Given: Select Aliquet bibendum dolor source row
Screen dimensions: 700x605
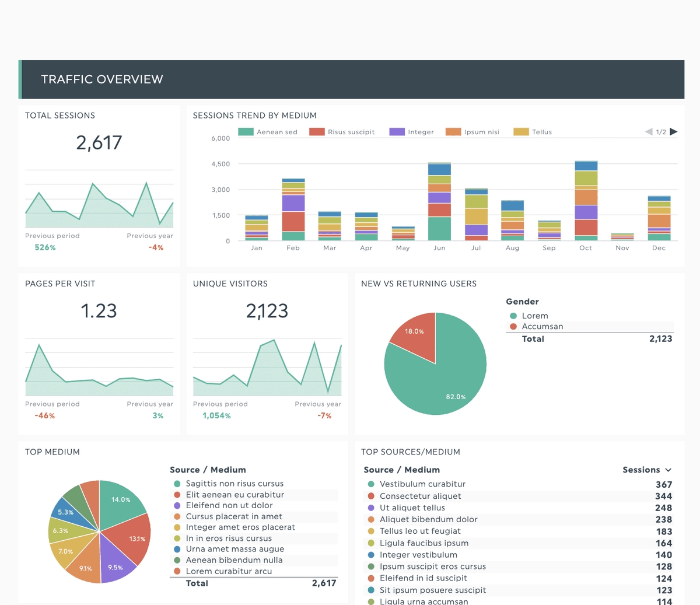Looking at the screenshot, I should coord(519,519).
